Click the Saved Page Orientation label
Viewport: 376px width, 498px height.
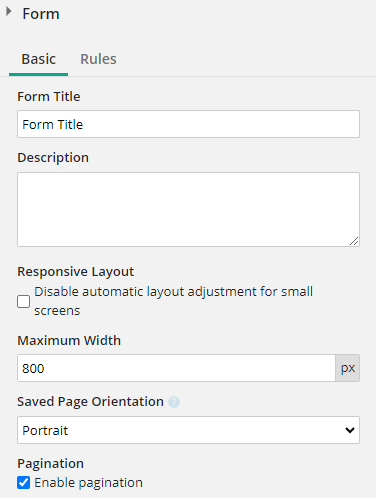pyautogui.click(x=90, y=402)
